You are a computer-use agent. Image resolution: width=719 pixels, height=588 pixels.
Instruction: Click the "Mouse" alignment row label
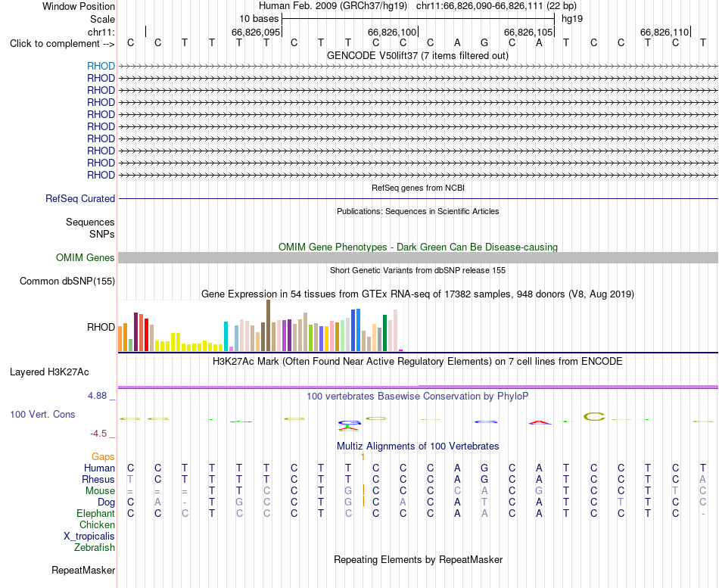(100, 491)
